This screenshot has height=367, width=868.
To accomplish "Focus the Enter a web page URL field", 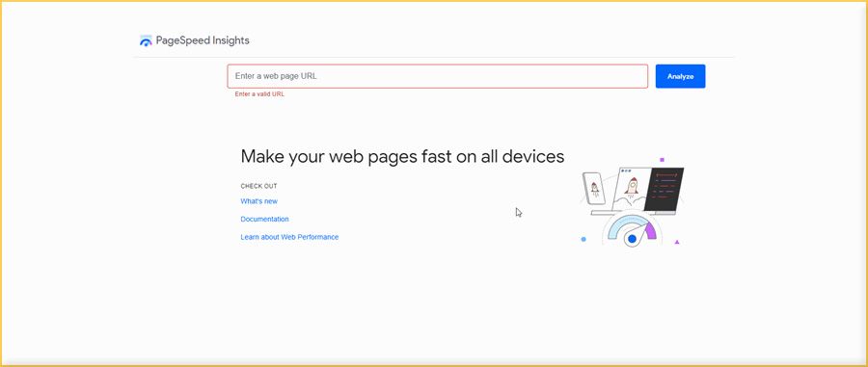I will point(437,76).
